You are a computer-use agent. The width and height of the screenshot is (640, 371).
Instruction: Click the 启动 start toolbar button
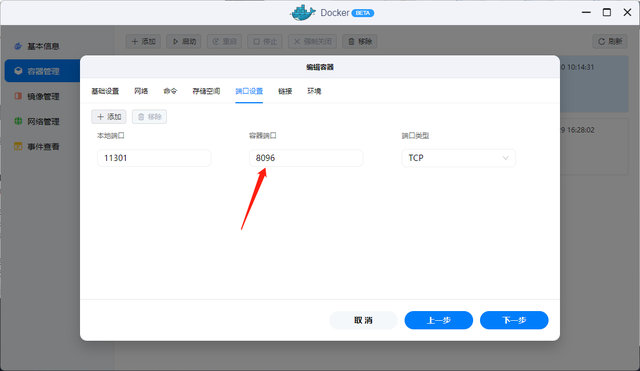click(x=184, y=41)
